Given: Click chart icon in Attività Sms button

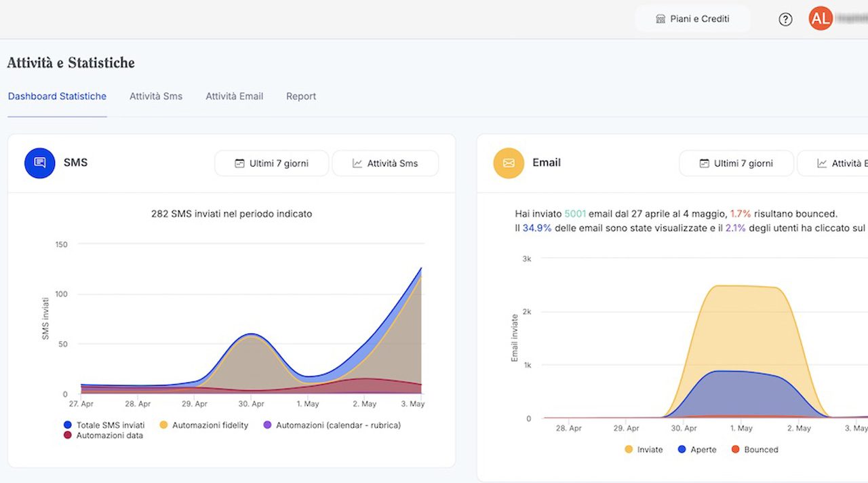Looking at the screenshot, I should (x=357, y=163).
